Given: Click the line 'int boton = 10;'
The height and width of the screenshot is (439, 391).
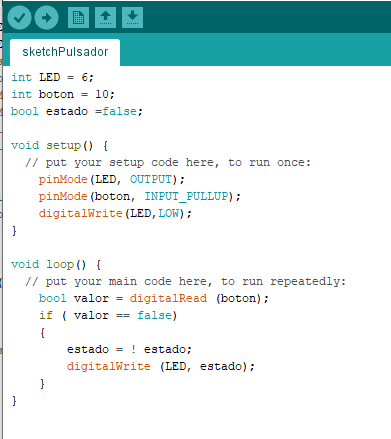Looking at the screenshot, I should (x=63, y=94).
